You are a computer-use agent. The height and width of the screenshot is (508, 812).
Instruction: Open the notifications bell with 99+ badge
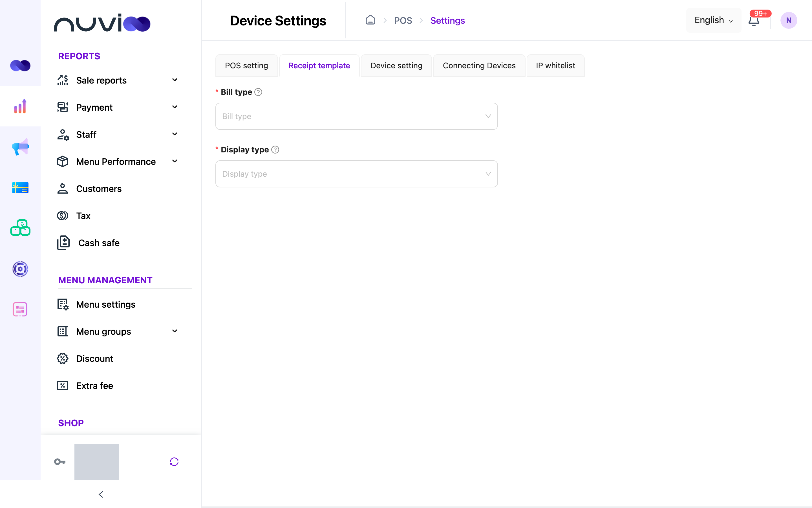tap(754, 21)
